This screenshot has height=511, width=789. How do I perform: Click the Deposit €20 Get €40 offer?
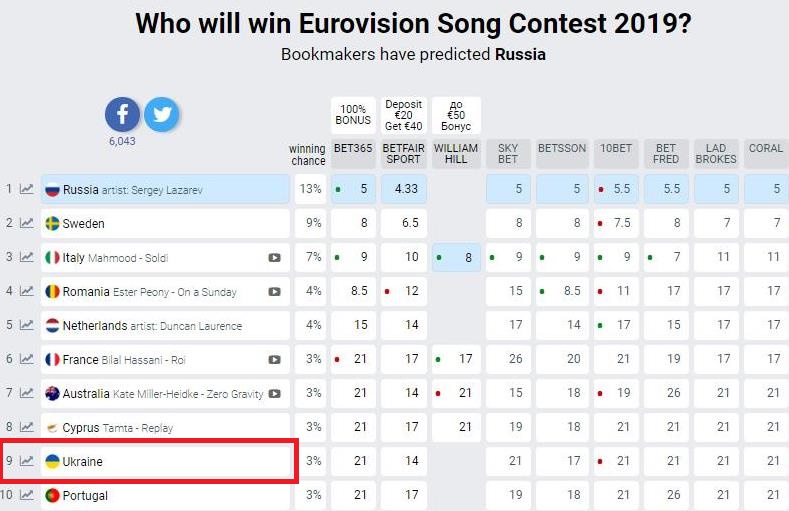point(404,115)
